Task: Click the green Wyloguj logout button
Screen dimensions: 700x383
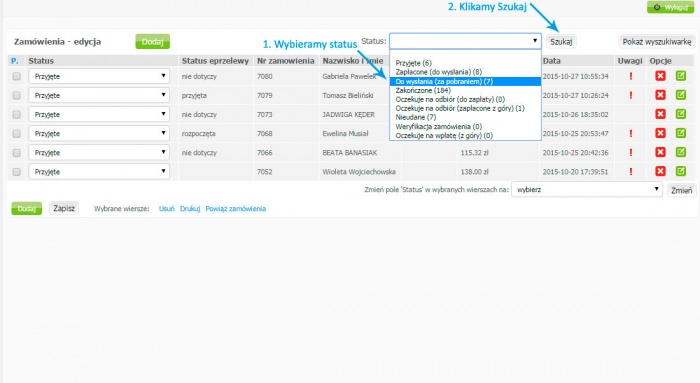Action: point(671,7)
